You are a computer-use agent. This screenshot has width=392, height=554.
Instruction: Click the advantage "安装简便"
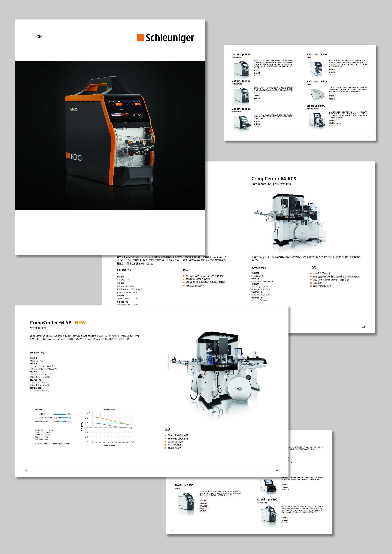tap(317, 283)
